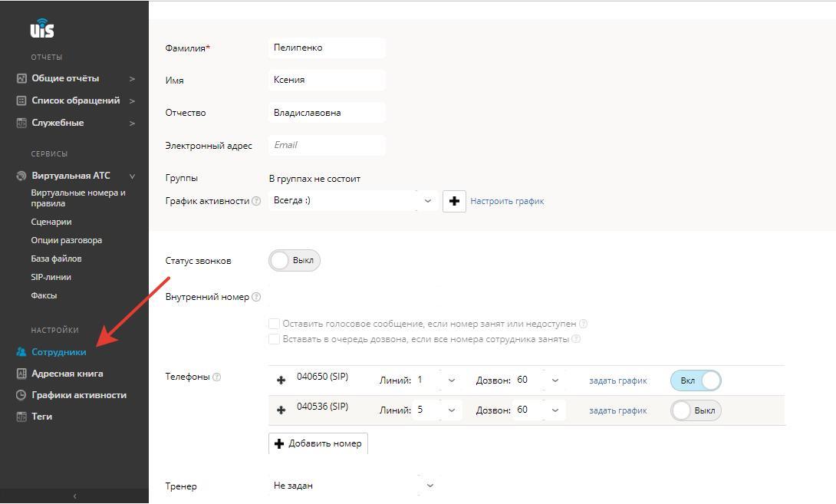The width and height of the screenshot is (836, 504).
Task: Toggle the Статус звонков switch
Action: [x=295, y=261]
